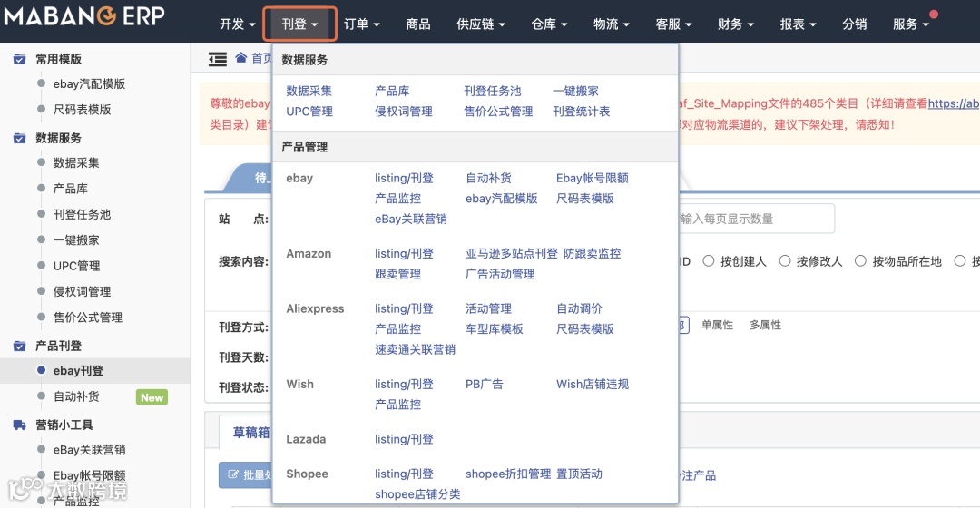Viewport: 980px width, 508px height.
Task: Open eBay关联营销 in the dropdown panel
Action: click(x=411, y=220)
